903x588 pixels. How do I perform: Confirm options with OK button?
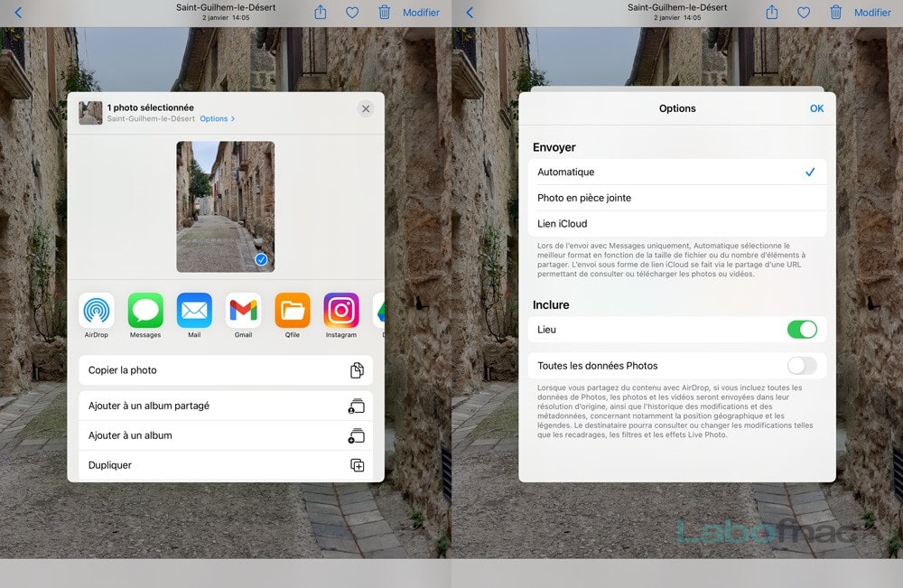816,108
